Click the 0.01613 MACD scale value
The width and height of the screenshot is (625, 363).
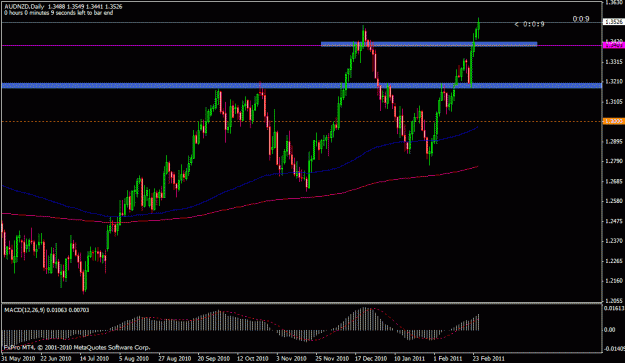(x=613, y=308)
